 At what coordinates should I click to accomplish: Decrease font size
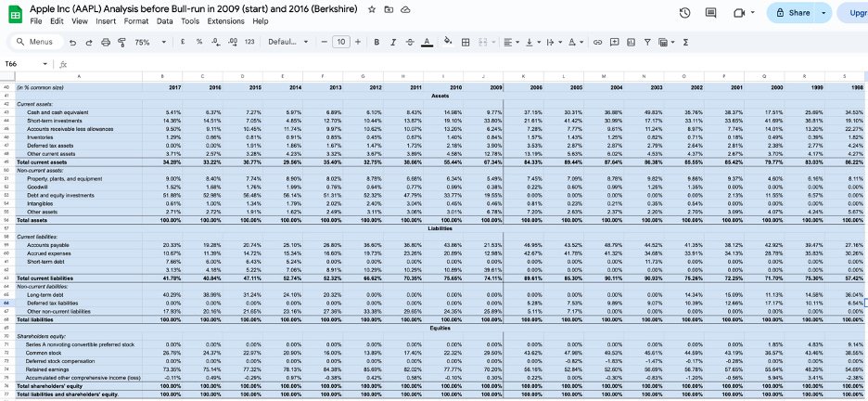(325, 42)
